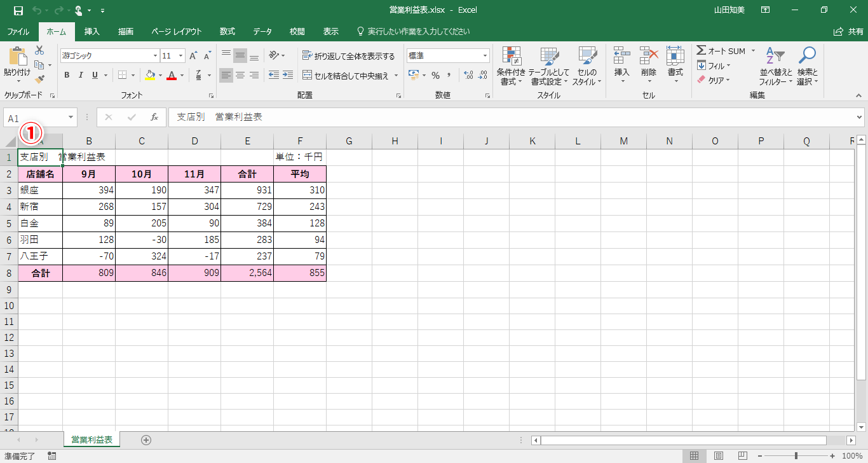The height and width of the screenshot is (463, 868).
Task: Toggle underline formatting
Action: 95,75
